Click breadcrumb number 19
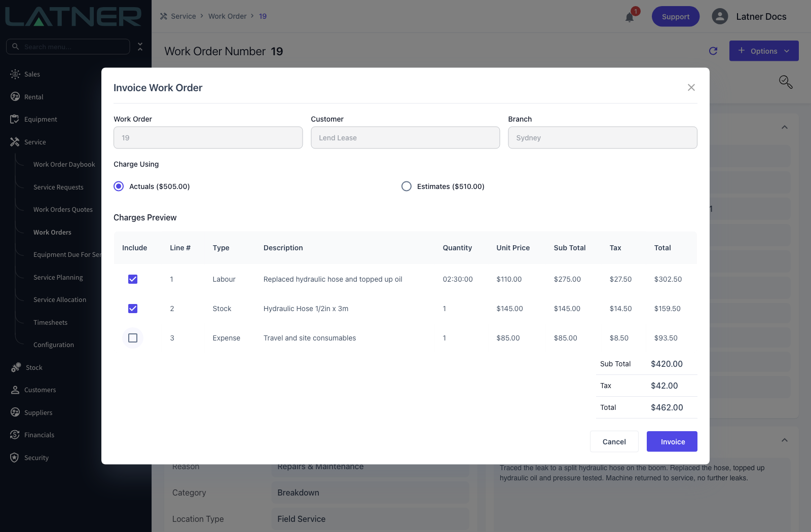This screenshot has width=811, height=532. click(x=263, y=16)
